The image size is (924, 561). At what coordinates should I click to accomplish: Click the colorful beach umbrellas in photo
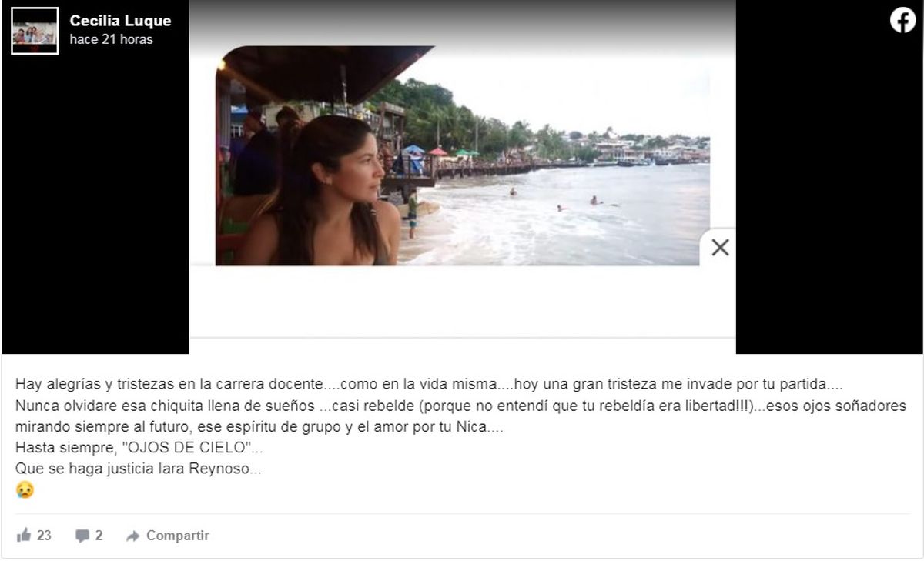coord(439,151)
